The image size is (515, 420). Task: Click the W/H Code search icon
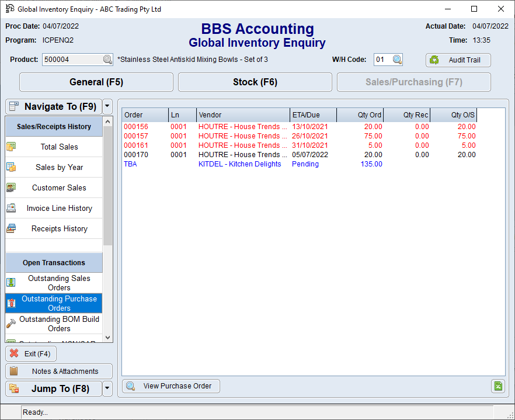tap(397, 60)
